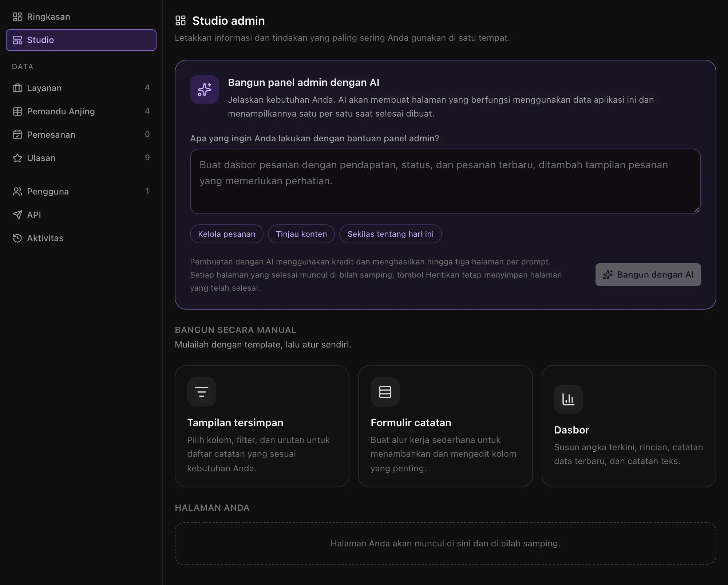Click the Studio admin header icon
728x585 pixels.
[181, 21]
